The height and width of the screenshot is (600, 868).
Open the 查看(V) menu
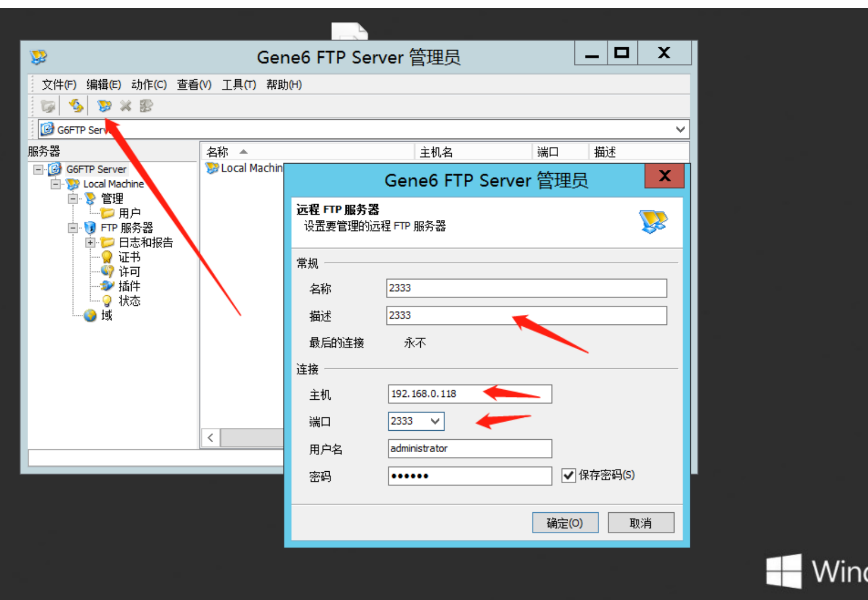[194, 84]
